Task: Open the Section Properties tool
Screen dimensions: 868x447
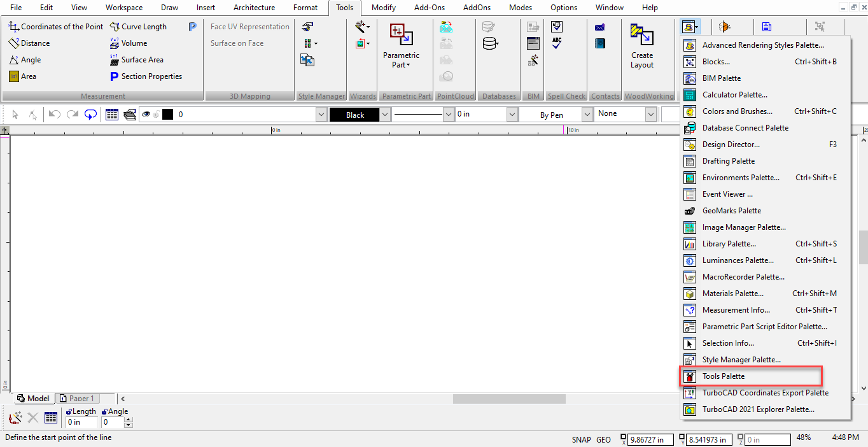Action: pos(146,76)
